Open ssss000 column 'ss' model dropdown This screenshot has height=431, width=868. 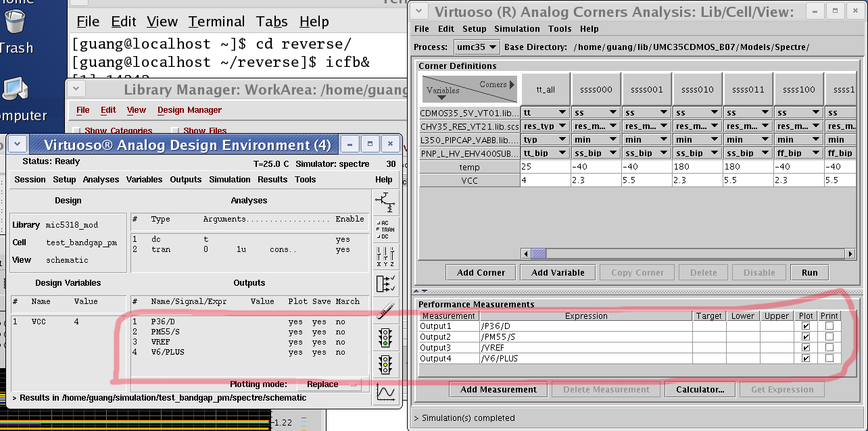tap(596, 113)
